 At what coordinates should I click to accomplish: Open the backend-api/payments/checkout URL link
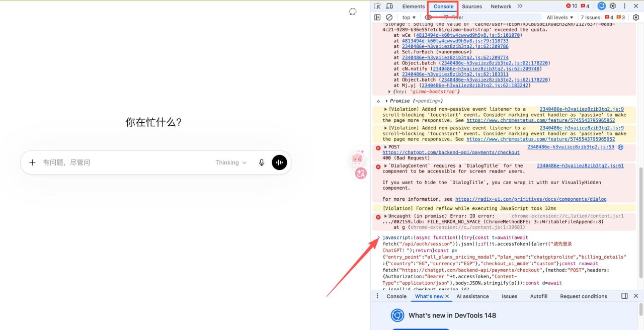pyautogui.click(x=451, y=152)
